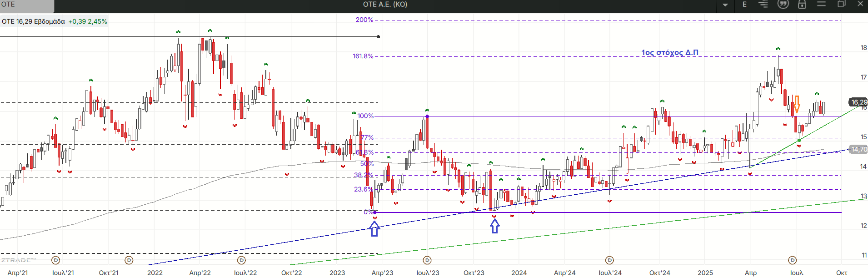Click the dividend marker near Ιουλ 2025
Viewport: 868px width, 278px height.
pyautogui.click(x=792, y=260)
